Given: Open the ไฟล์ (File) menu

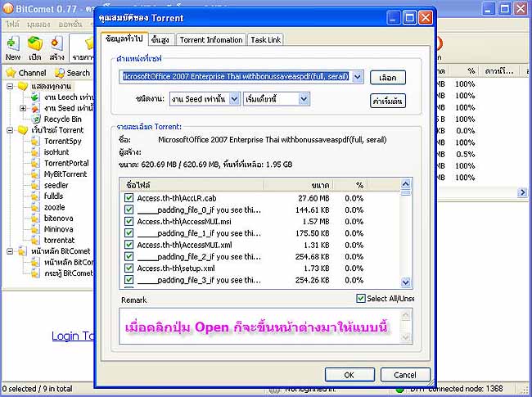Looking at the screenshot, I should 13,25.
